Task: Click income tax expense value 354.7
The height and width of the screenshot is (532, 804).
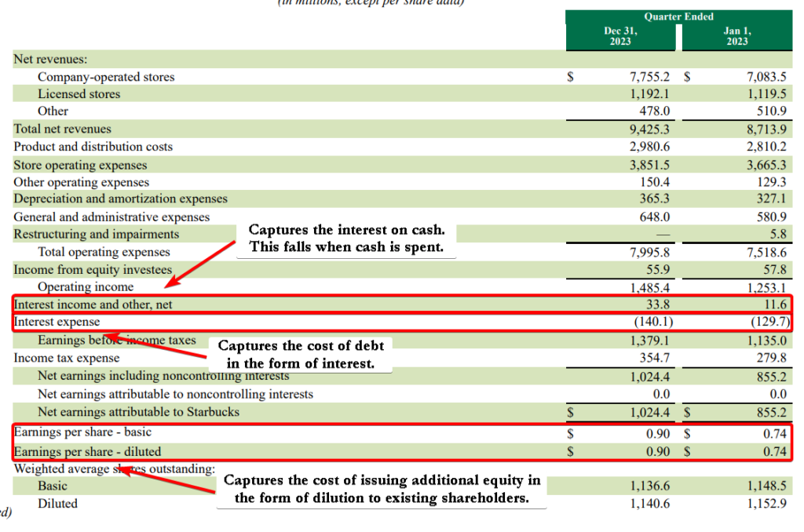Action: [x=655, y=358]
